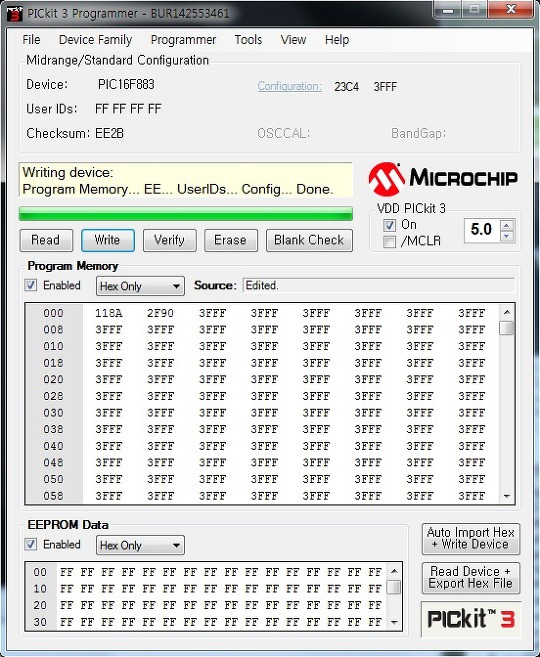The width and height of the screenshot is (540, 657).
Task: Click Auto Import Hex + Write Device
Action: [471, 538]
